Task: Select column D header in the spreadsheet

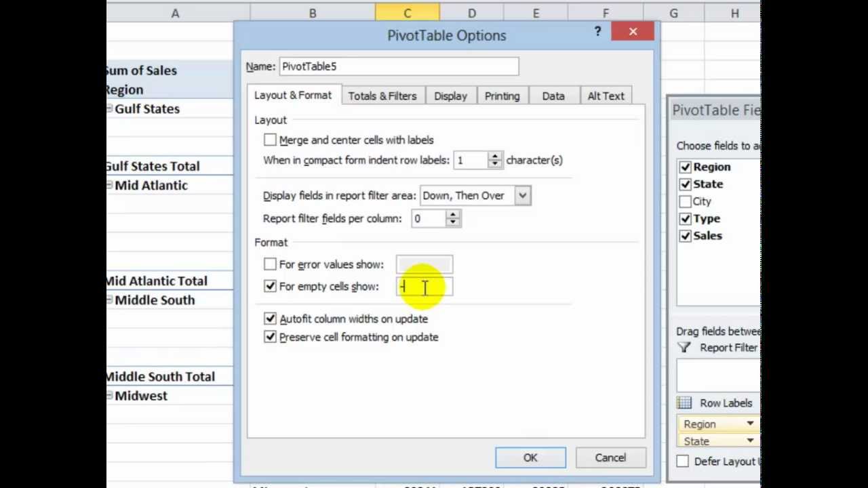Action: click(x=471, y=13)
